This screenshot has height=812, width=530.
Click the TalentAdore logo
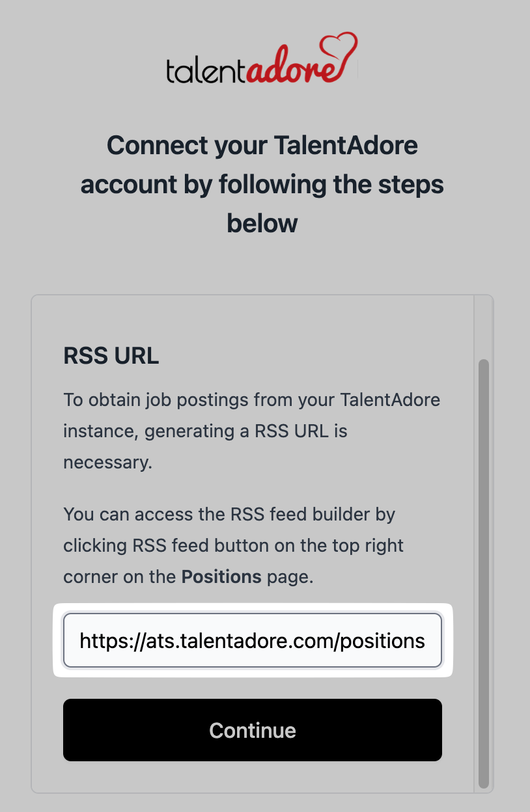[262, 59]
